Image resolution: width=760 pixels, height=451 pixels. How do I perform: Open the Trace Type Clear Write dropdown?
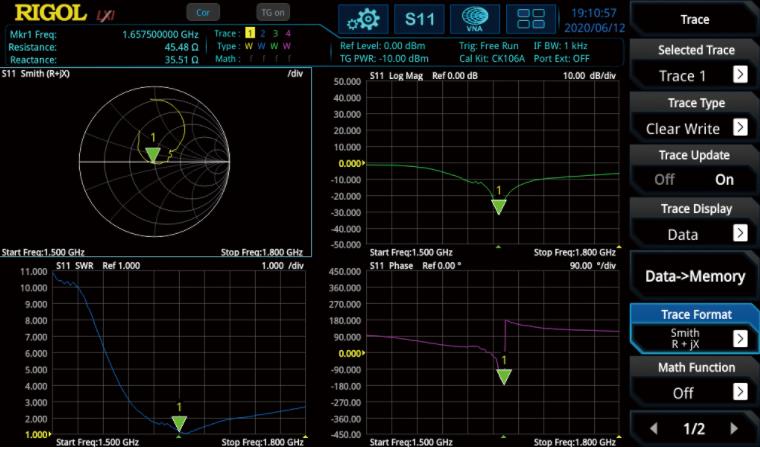point(740,128)
